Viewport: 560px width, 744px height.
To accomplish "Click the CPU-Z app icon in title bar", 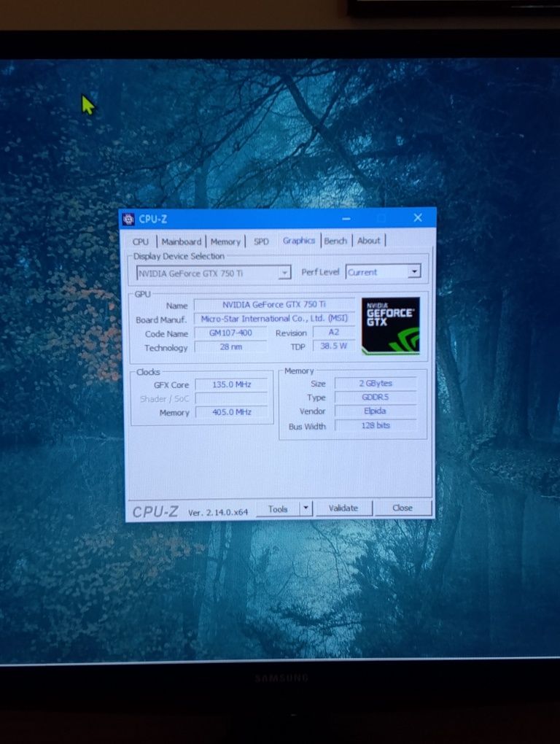I will [x=128, y=220].
